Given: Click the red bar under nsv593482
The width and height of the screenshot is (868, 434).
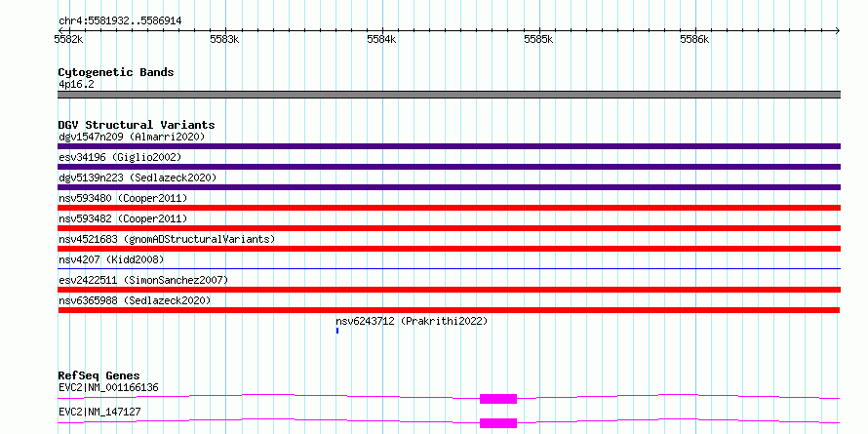Looking at the screenshot, I should click(449, 228).
